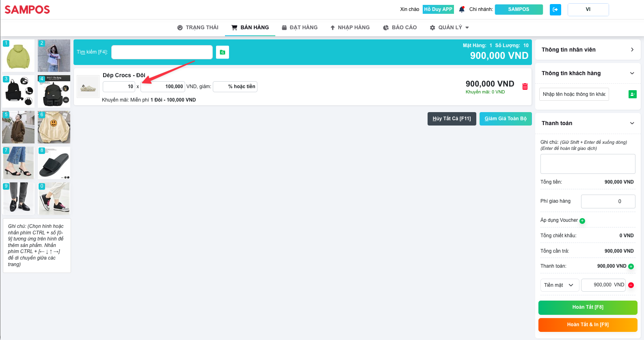Select product 1 yellow hoodie thumbnail

tap(18, 56)
